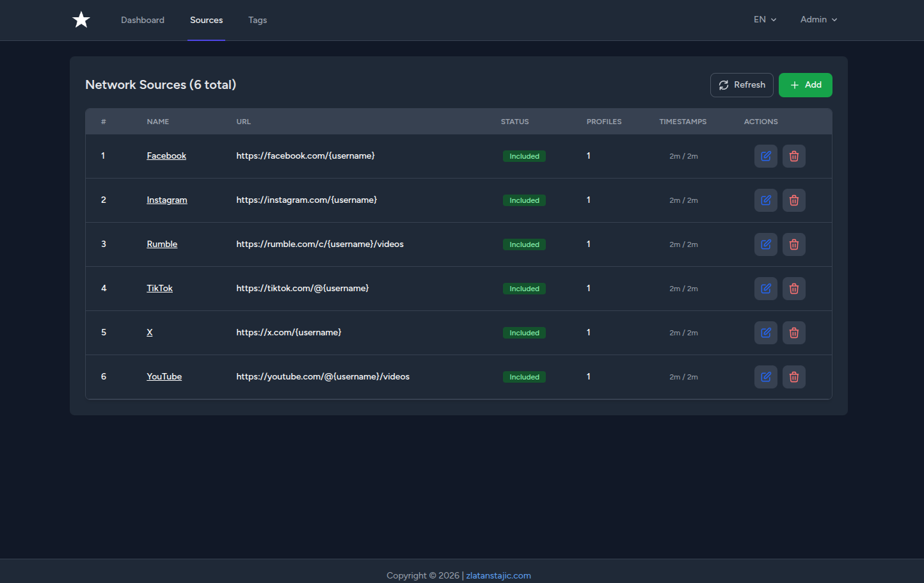The image size is (924, 583).
Task: Switch to the Dashboard tab
Action: click(142, 20)
